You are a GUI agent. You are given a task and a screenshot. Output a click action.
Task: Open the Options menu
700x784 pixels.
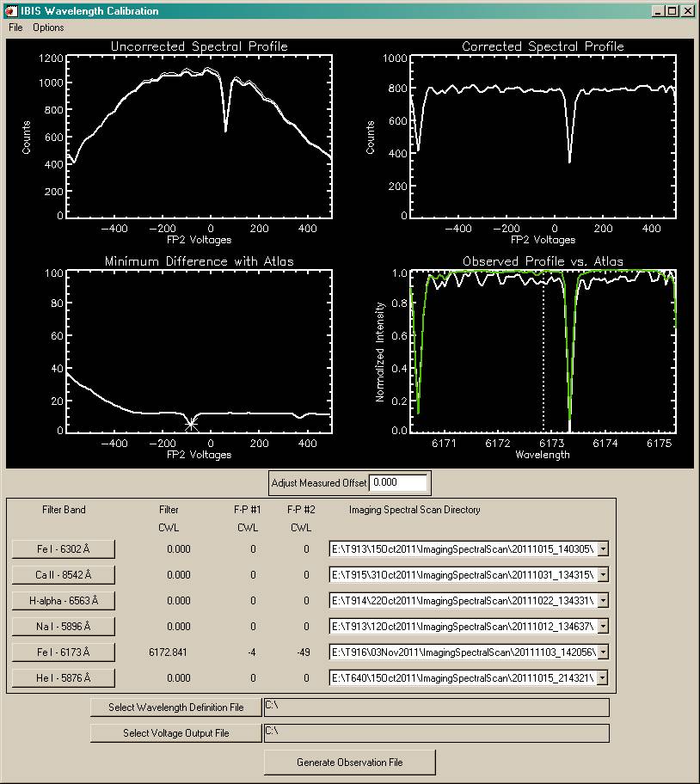[x=48, y=28]
